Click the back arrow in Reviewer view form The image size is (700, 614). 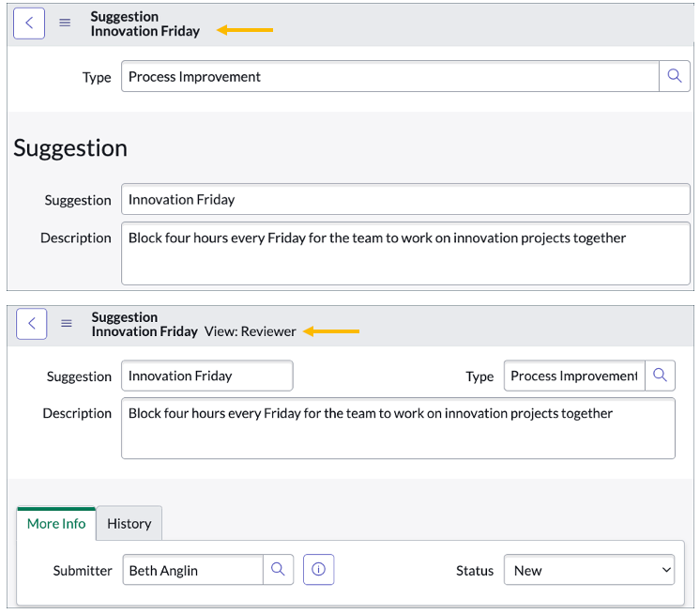pos(31,324)
